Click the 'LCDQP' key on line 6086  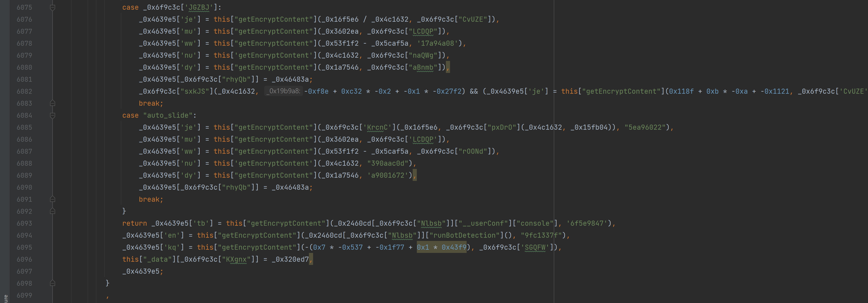[x=423, y=139]
